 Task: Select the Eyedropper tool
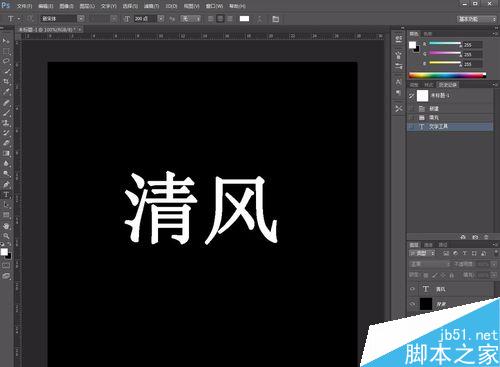click(x=6, y=92)
